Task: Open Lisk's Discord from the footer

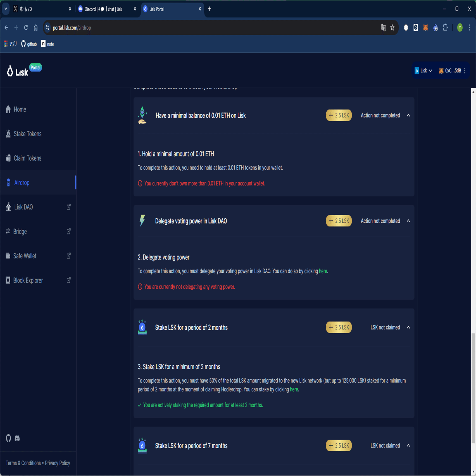Action: coord(17,438)
